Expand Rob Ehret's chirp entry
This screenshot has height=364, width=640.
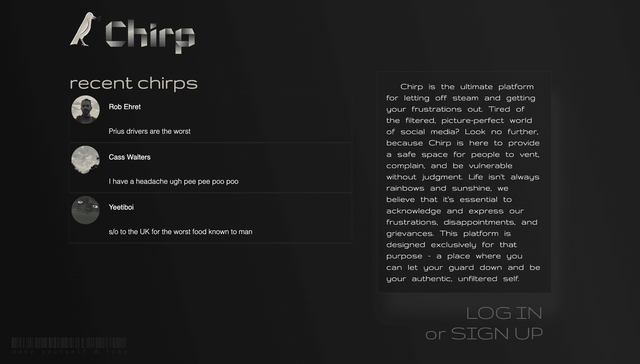211,119
